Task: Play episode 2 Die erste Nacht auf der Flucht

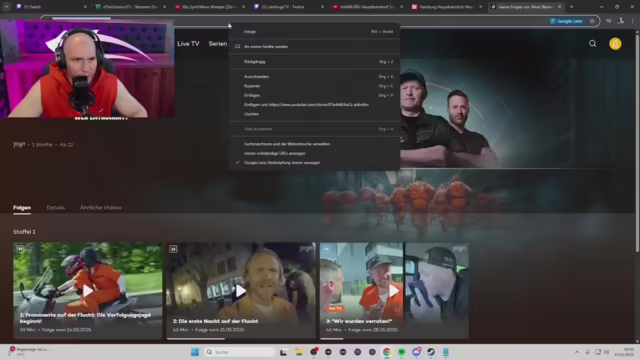Action: pos(241,291)
